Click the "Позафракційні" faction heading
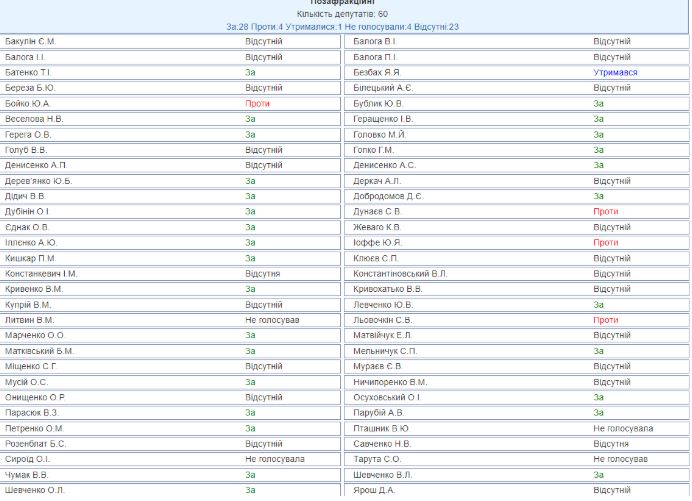The image size is (692, 501). [342, 3]
